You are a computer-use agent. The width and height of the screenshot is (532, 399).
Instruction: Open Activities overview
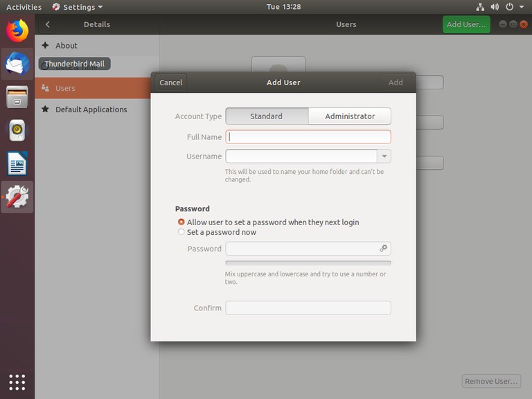(x=24, y=7)
